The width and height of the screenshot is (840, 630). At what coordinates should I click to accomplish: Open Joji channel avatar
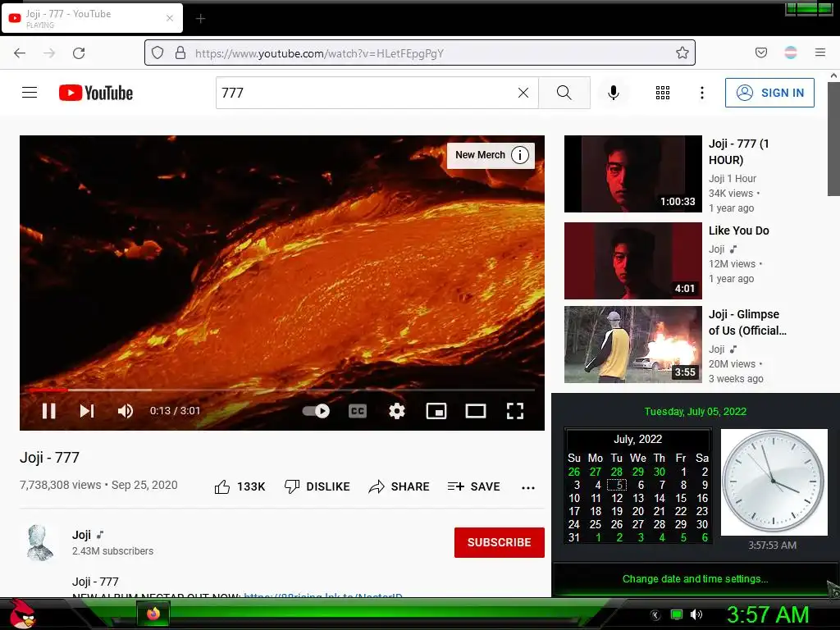(40, 542)
